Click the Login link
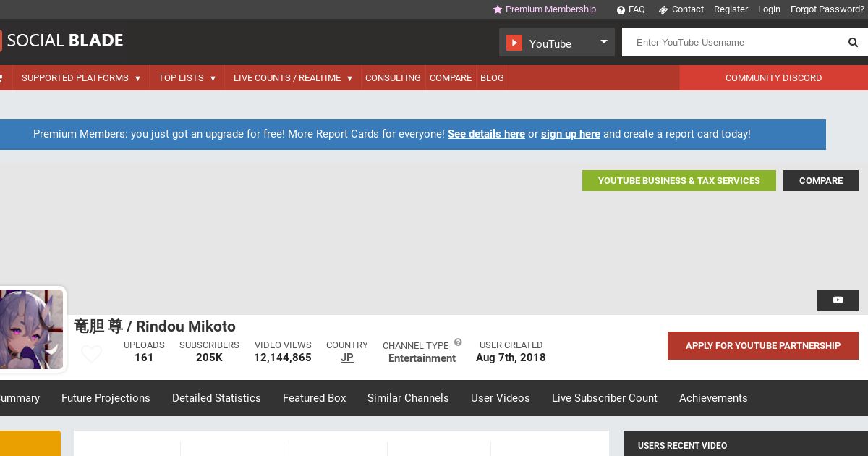 [769, 9]
